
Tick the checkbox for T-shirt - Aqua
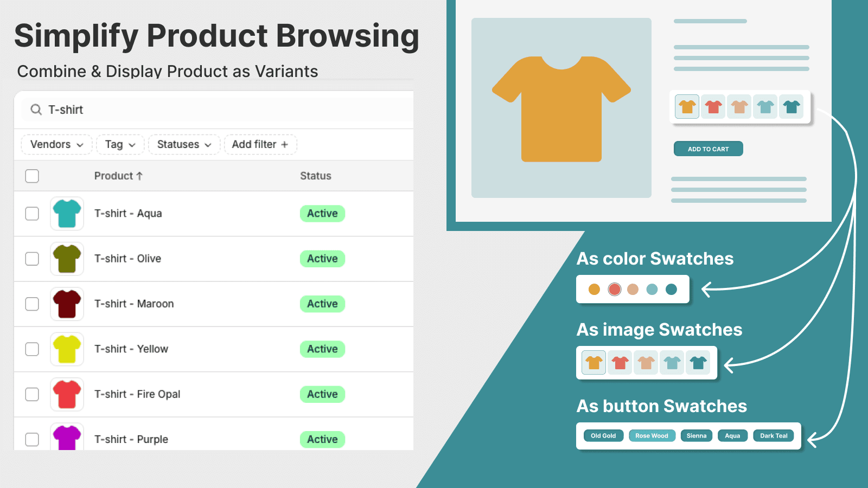[x=32, y=214]
